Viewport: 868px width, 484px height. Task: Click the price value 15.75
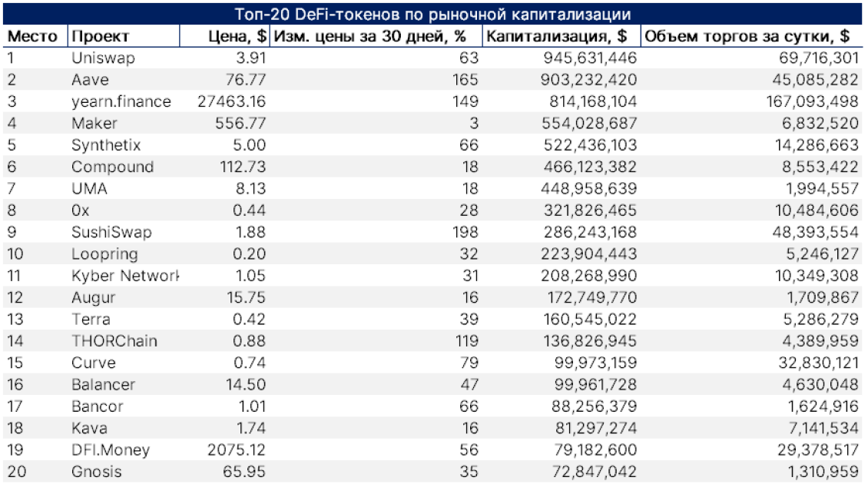coord(247,297)
